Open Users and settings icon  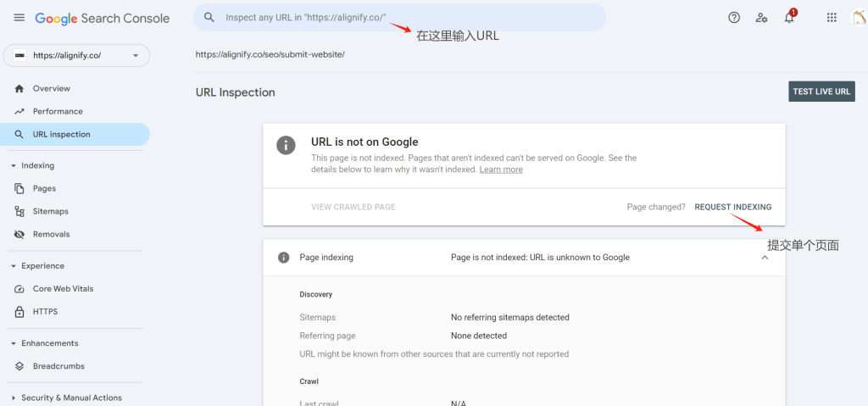click(x=762, y=18)
